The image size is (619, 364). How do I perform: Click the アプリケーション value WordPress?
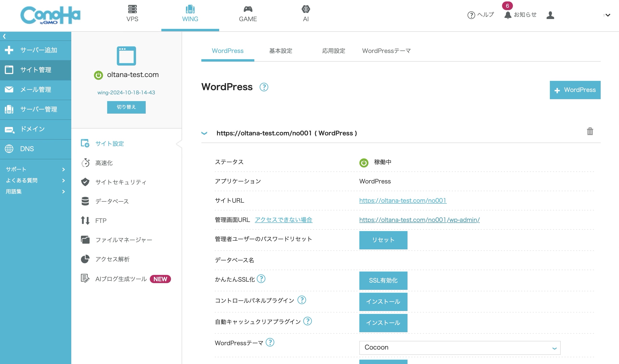point(375,182)
